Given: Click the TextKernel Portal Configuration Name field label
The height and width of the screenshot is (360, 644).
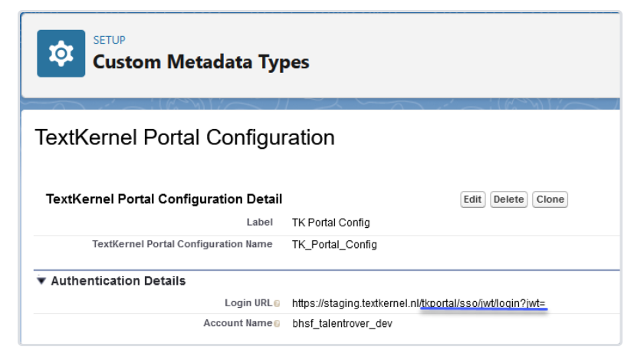Looking at the screenshot, I should click(182, 244).
